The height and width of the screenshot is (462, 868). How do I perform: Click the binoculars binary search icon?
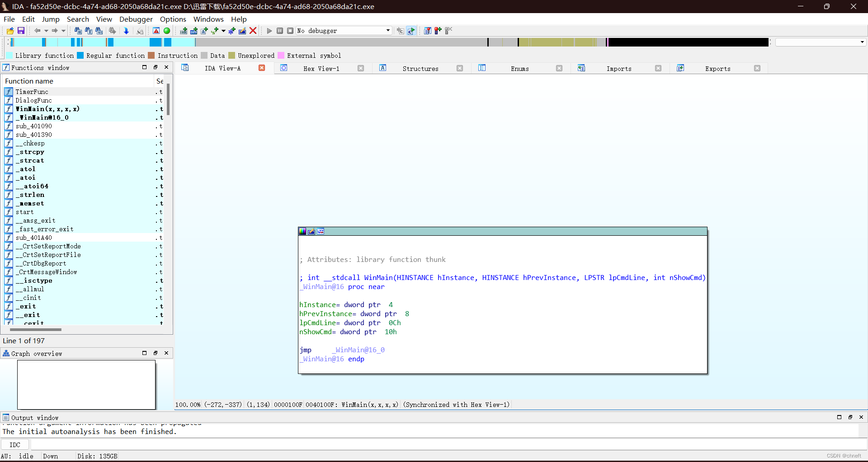[x=99, y=31]
